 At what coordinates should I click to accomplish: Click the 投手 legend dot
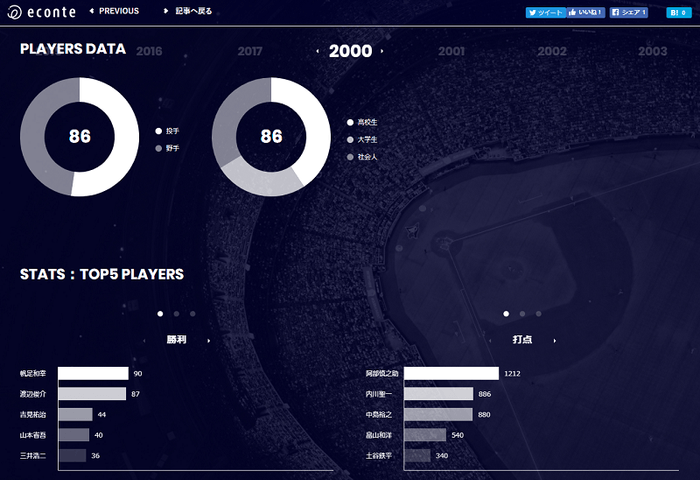coord(159,131)
